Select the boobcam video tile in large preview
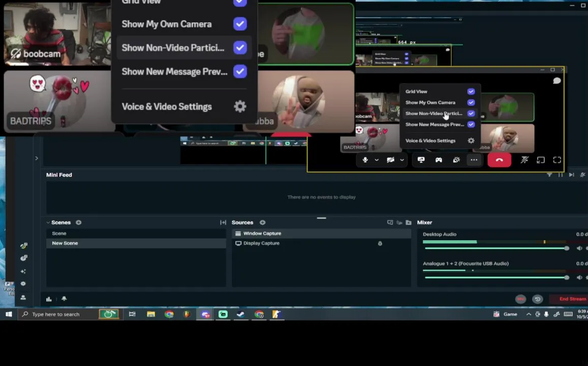 pos(57,33)
